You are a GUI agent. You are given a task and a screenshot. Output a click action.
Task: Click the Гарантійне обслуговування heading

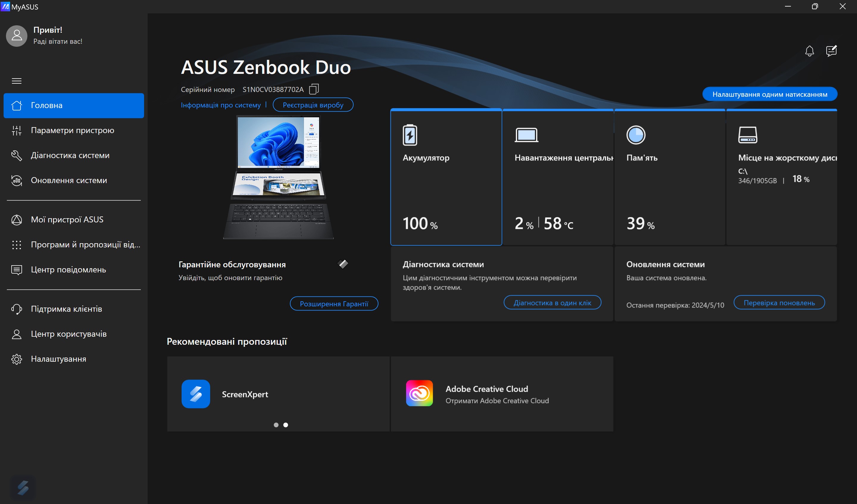pyautogui.click(x=232, y=265)
